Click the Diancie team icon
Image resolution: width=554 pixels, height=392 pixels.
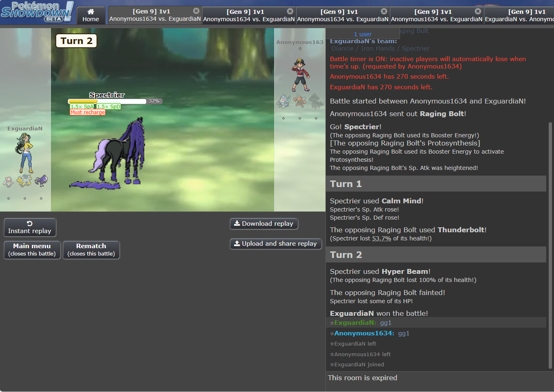[x=9, y=181]
